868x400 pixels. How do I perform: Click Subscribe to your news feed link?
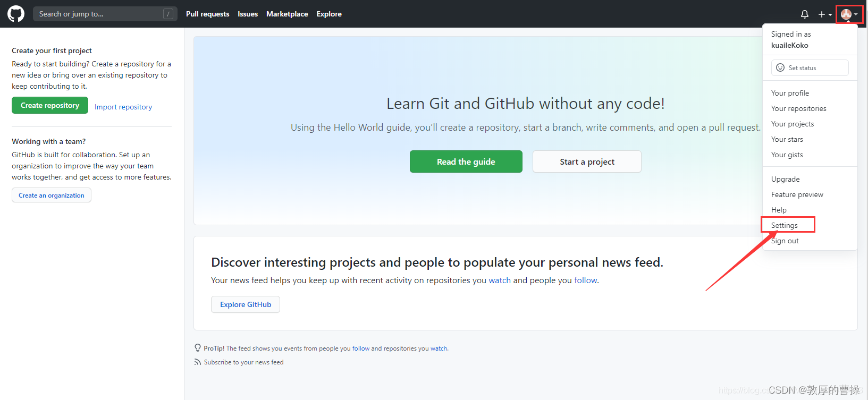(x=243, y=362)
